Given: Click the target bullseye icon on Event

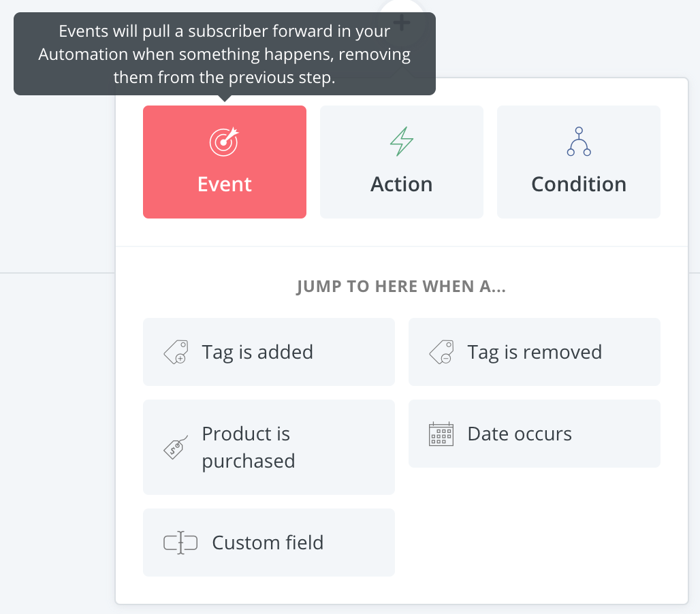Looking at the screenshot, I should click(x=224, y=141).
